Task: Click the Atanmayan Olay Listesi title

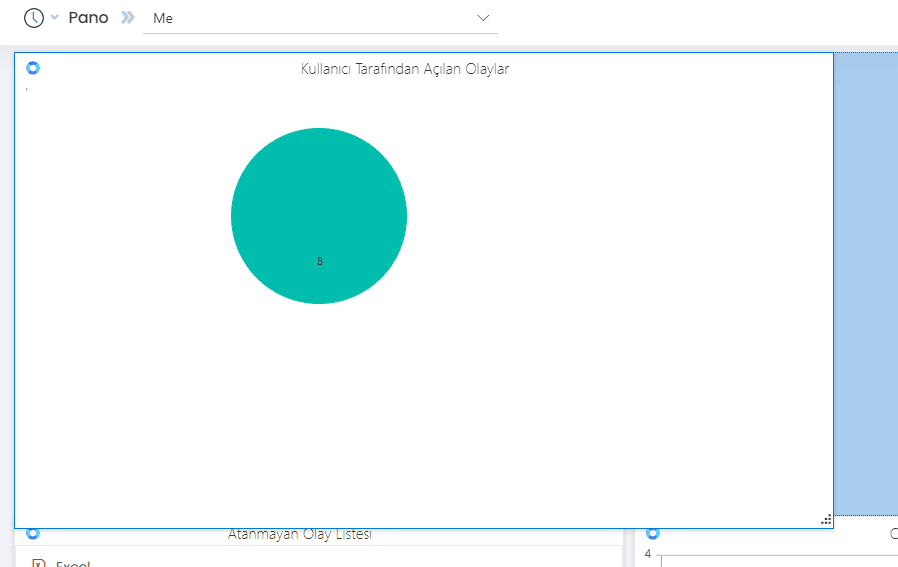Action: [x=300, y=534]
